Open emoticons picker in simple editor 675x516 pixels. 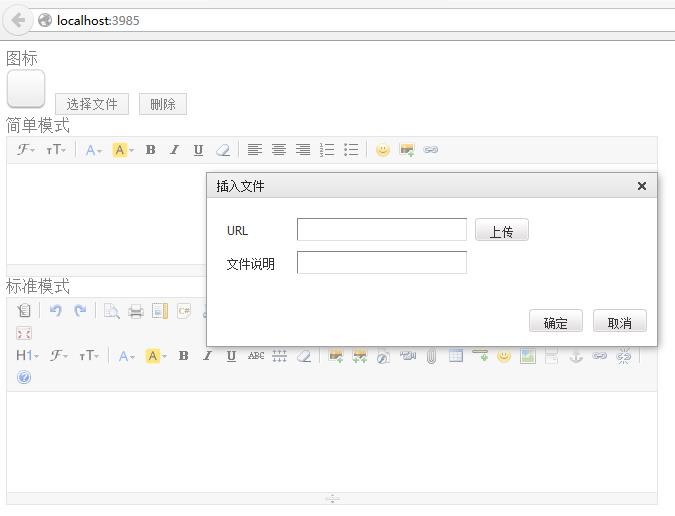(383, 150)
